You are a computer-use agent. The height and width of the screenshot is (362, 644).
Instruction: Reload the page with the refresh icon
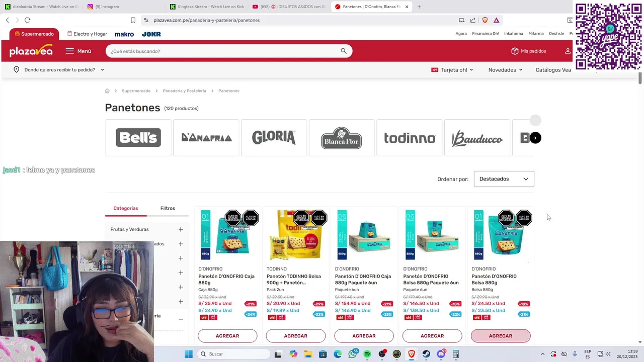pos(27,20)
